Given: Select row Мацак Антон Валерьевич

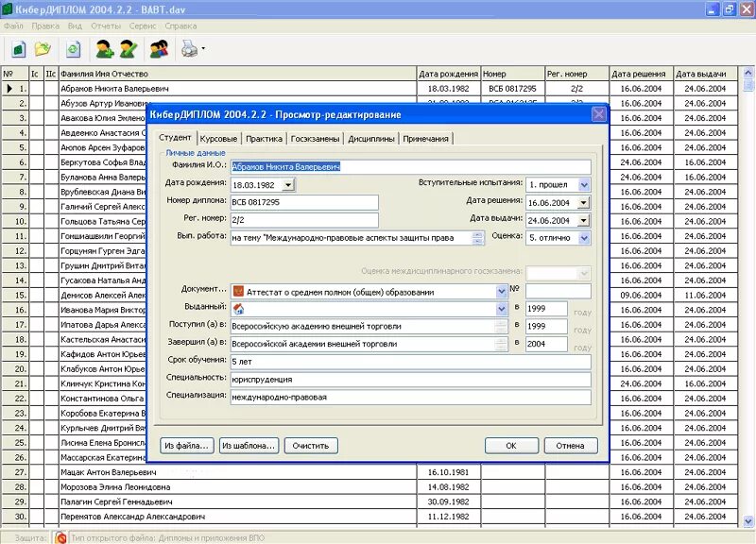Looking at the screenshot, I should (x=369, y=472).
